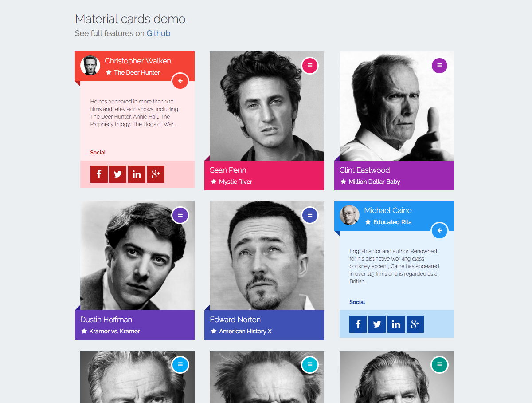Select the Twitter icon on Christopher Walken's card

[x=117, y=174]
